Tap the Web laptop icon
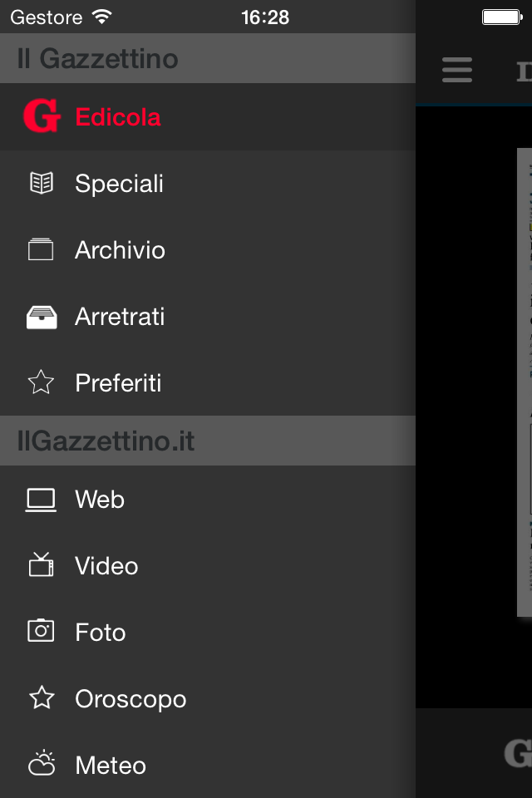The height and width of the screenshot is (798, 532). point(41,500)
